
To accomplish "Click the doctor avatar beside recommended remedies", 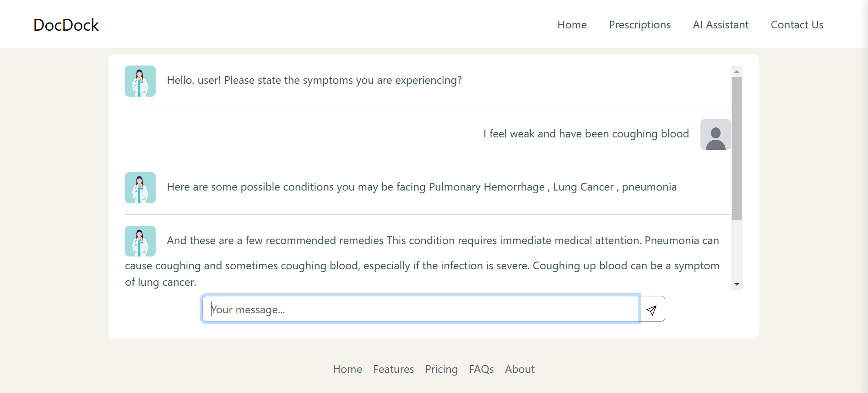I will (x=140, y=241).
